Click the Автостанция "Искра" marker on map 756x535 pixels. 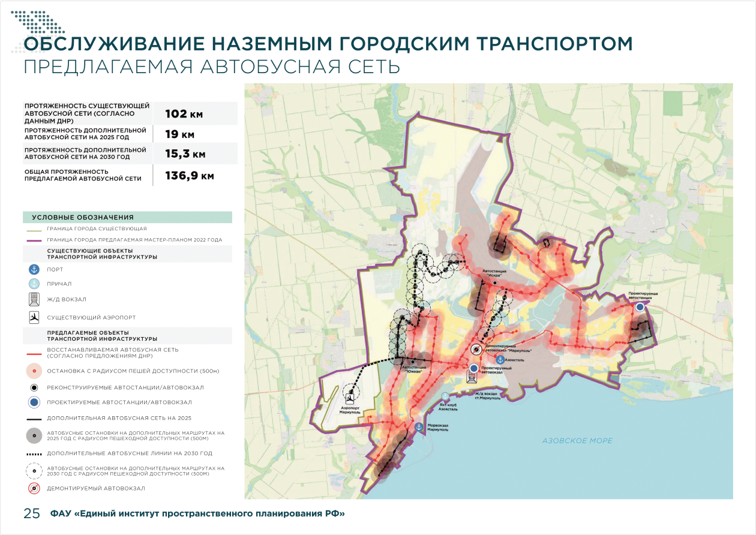point(495,282)
